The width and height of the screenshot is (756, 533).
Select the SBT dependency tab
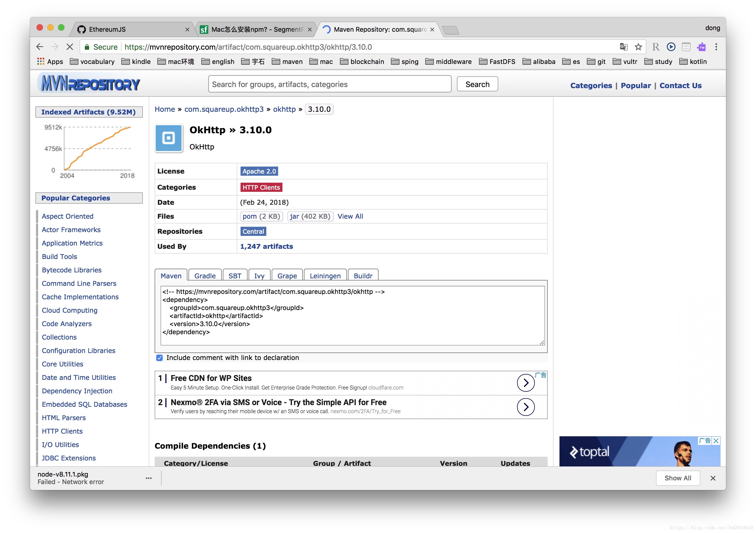pyautogui.click(x=235, y=276)
